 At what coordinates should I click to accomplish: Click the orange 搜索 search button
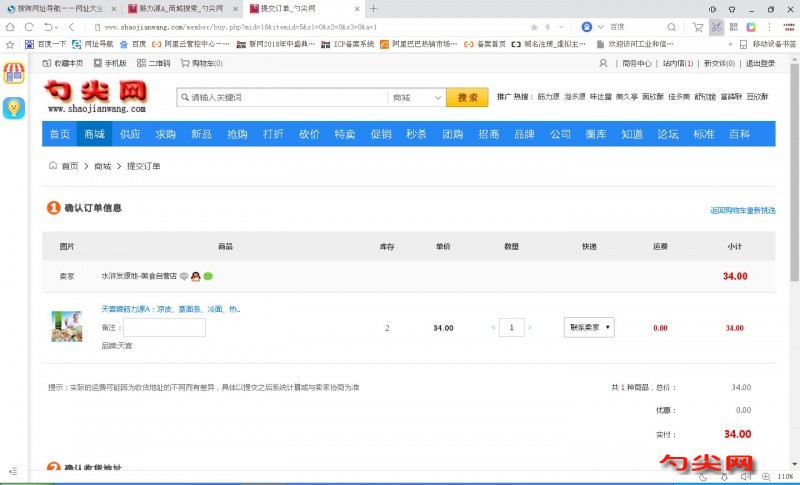(x=467, y=98)
